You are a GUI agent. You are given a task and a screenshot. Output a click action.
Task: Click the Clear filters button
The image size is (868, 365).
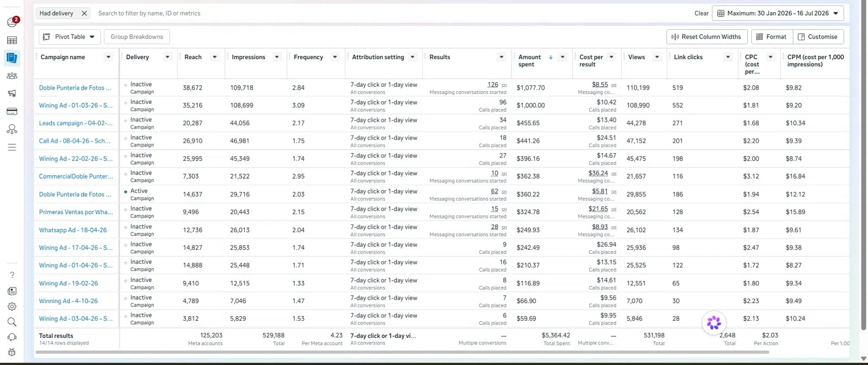pos(701,13)
